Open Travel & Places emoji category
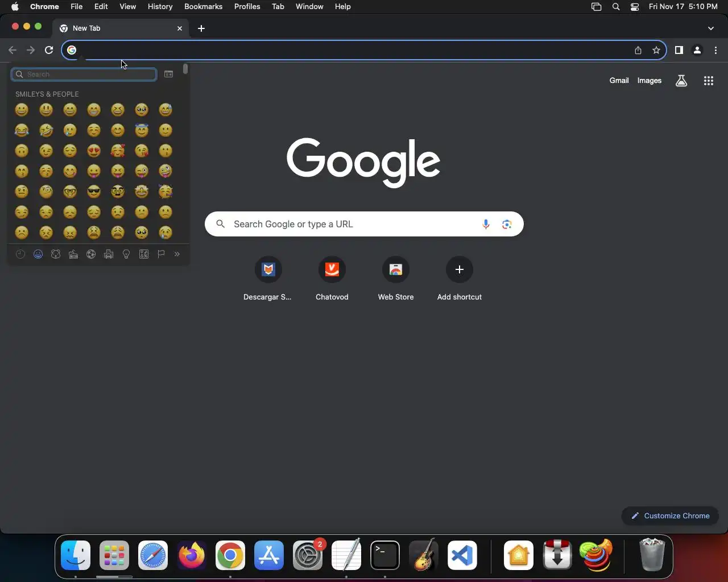Screen dimensions: 728x582 click(109, 254)
